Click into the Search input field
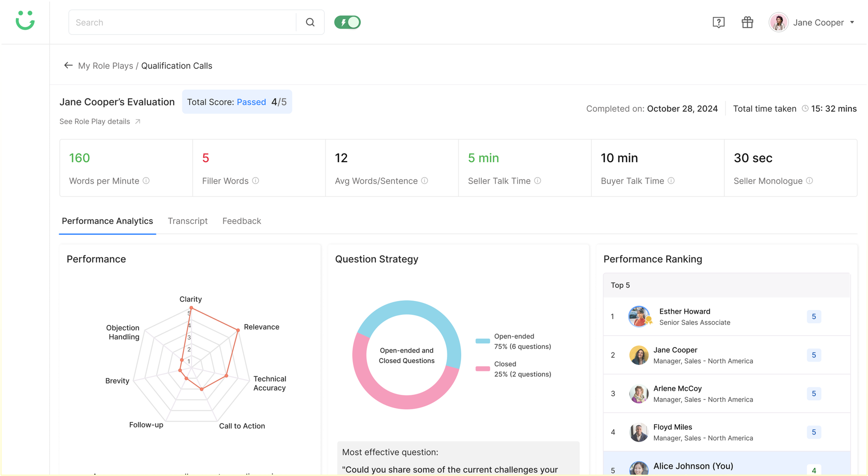Screen dimensions: 868x476 [x=182, y=22]
